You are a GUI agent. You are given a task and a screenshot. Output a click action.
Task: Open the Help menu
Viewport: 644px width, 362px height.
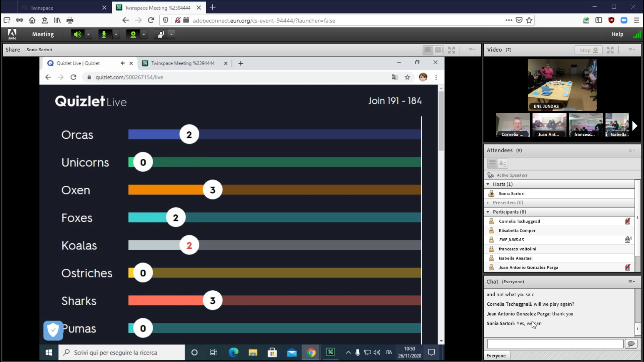pyautogui.click(x=617, y=34)
